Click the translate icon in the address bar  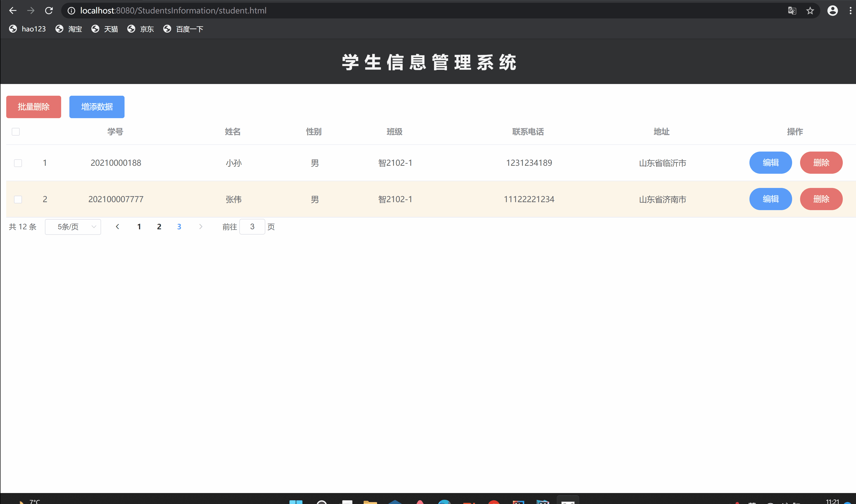(x=792, y=10)
